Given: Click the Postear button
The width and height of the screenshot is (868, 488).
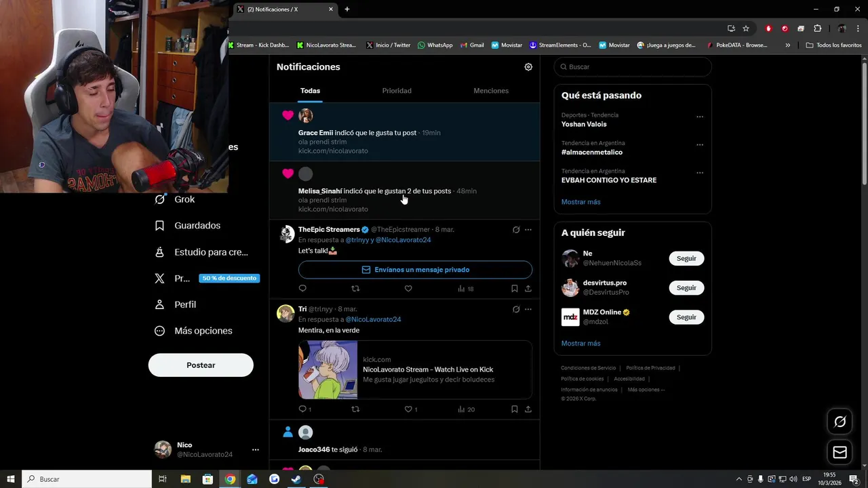Looking at the screenshot, I should (201, 365).
